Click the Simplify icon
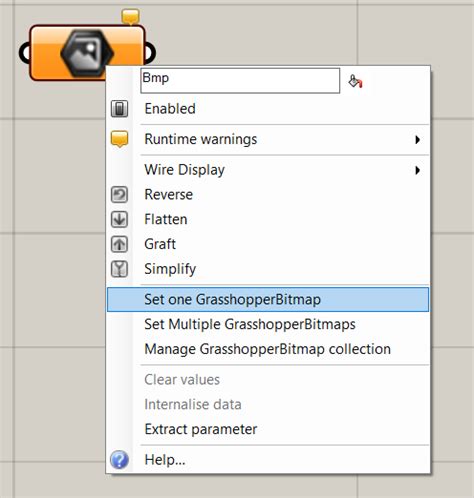474x498 pixels. 119,269
